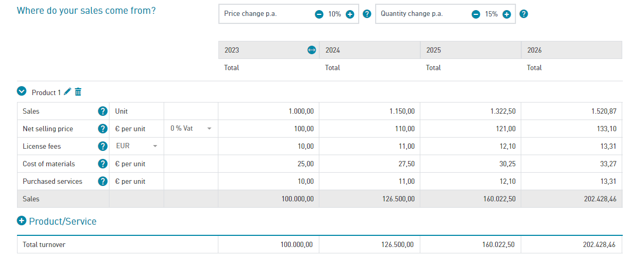Click the 'Where do your sales come from?' heading
This screenshot has width=644, height=255.
coord(86,10)
